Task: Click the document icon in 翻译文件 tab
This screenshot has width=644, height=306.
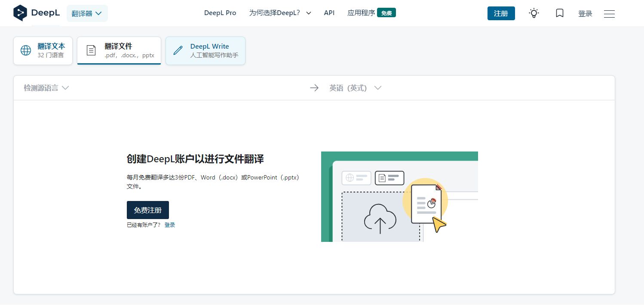Action: (91, 50)
